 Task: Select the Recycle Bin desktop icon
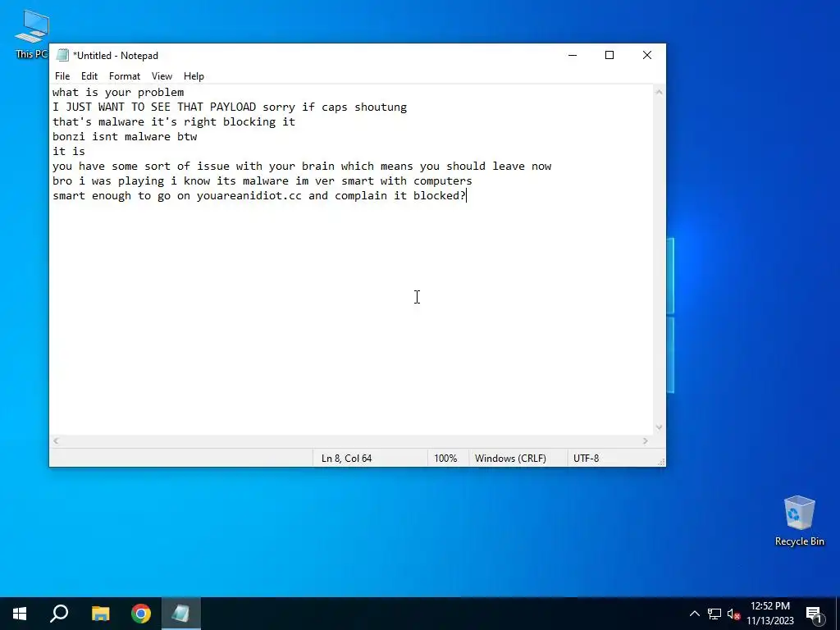(799, 521)
